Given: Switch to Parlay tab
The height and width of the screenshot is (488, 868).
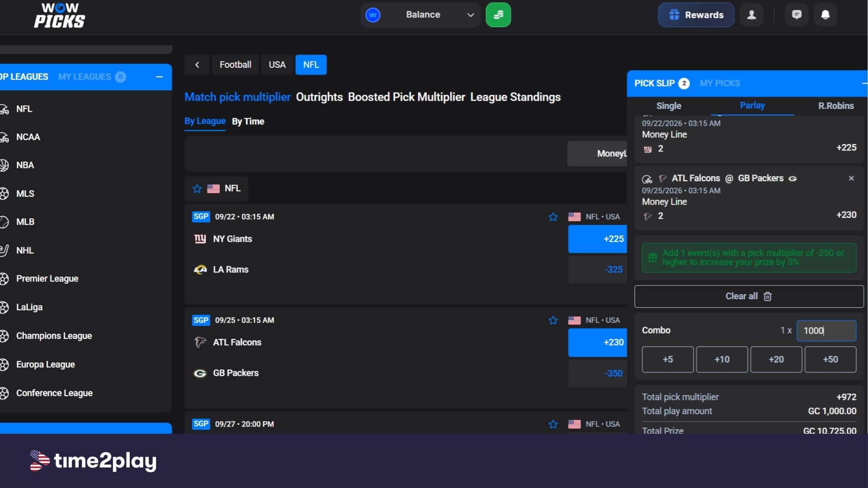Looking at the screenshot, I should 752,105.
